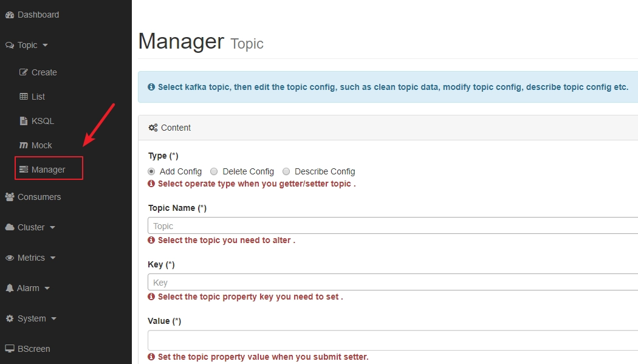Click the Alarm sidebar label
Image resolution: width=638 pixels, height=364 pixels.
coord(28,289)
